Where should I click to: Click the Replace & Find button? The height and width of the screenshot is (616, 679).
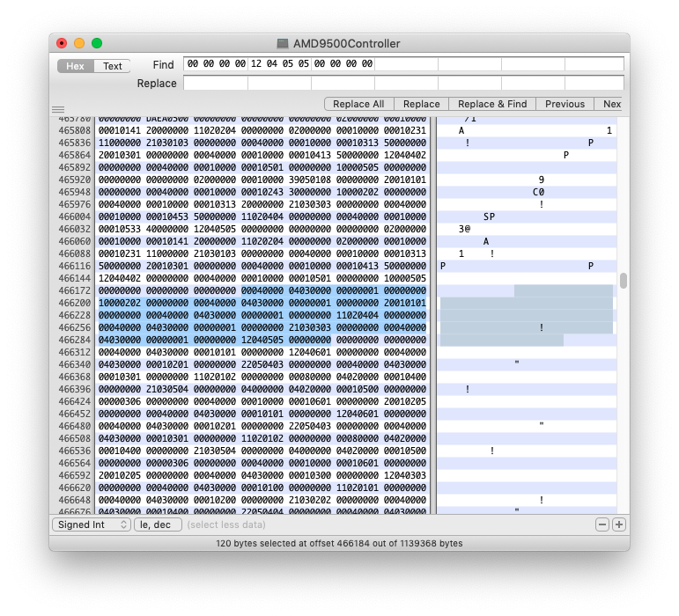(x=492, y=104)
